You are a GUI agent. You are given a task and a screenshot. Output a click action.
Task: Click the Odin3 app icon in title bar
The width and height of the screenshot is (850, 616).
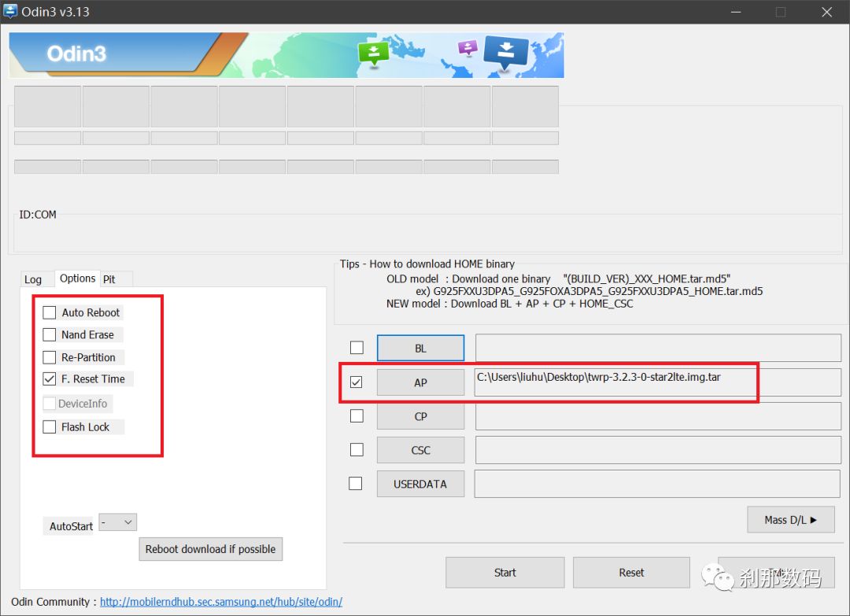[x=12, y=12]
